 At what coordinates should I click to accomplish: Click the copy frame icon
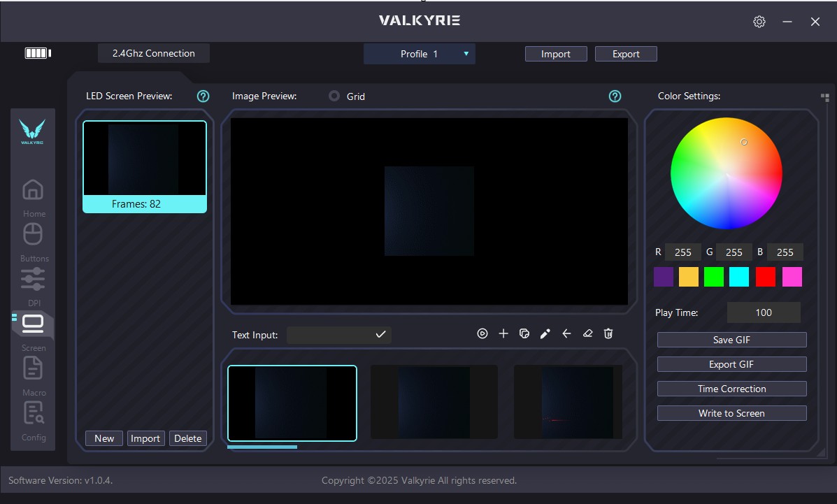point(524,333)
